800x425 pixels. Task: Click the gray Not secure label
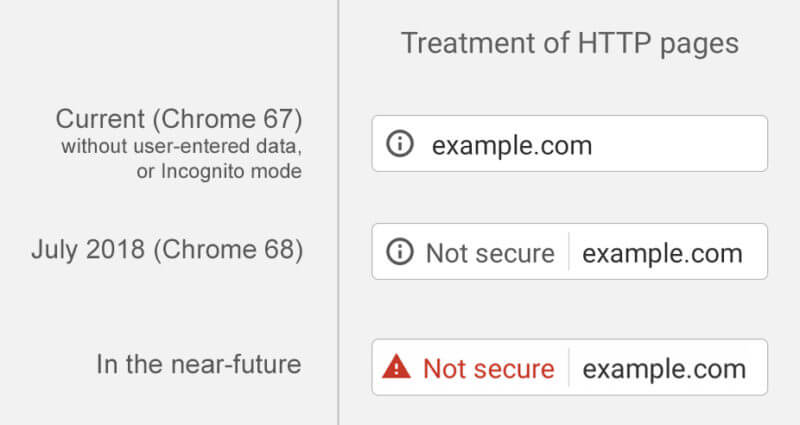point(490,253)
